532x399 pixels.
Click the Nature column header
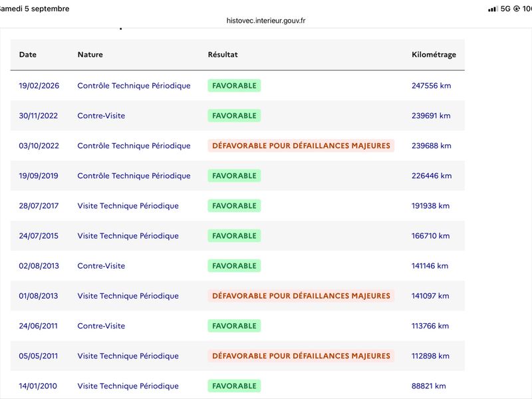[90, 55]
